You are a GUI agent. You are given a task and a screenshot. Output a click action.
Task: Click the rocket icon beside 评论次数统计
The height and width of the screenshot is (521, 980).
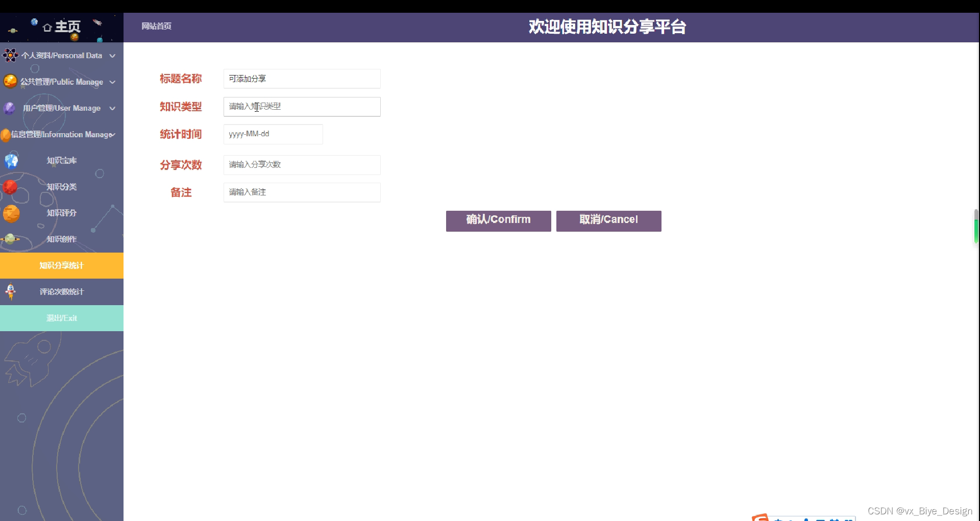click(x=10, y=291)
